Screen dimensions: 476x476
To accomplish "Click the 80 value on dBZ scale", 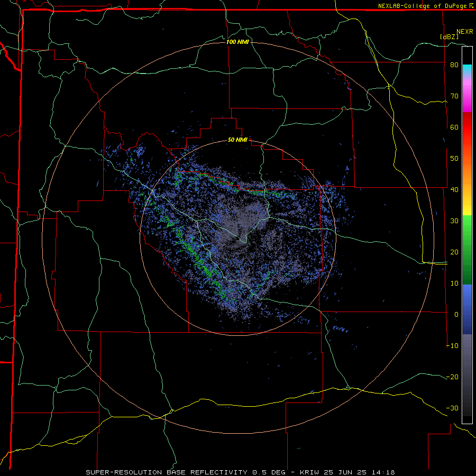I will (x=454, y=65).
